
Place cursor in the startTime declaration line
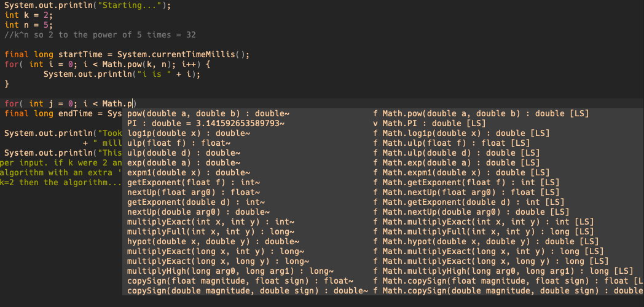click(x=127, y=54)
